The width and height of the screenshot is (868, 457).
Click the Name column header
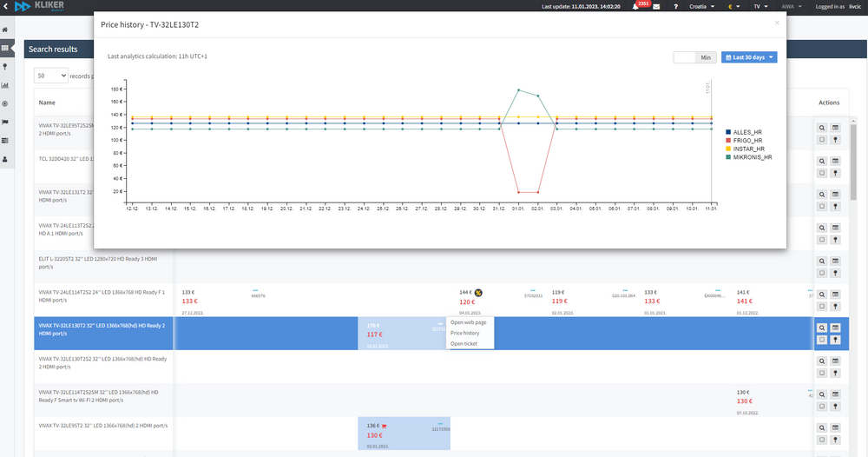(47, 103)
